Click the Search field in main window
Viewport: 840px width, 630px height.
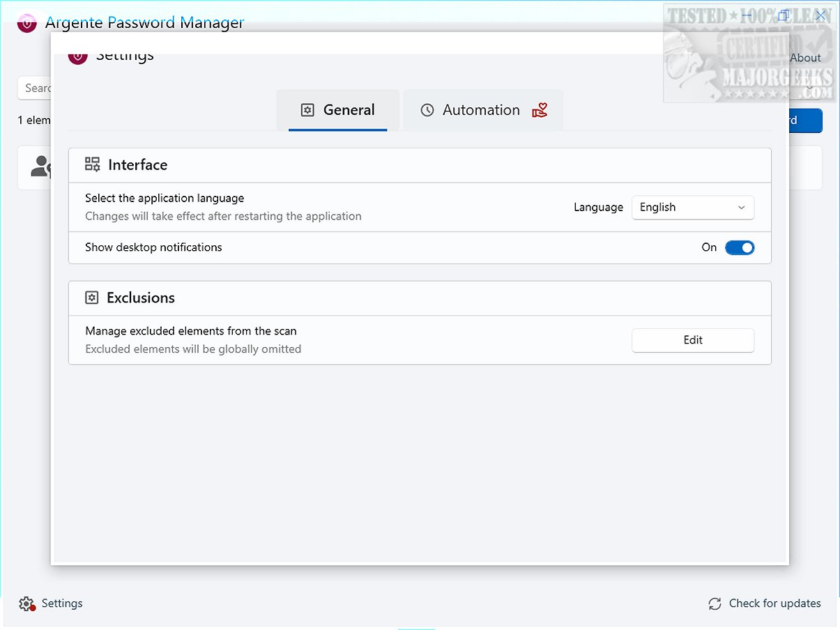click(x=34, y=88)
